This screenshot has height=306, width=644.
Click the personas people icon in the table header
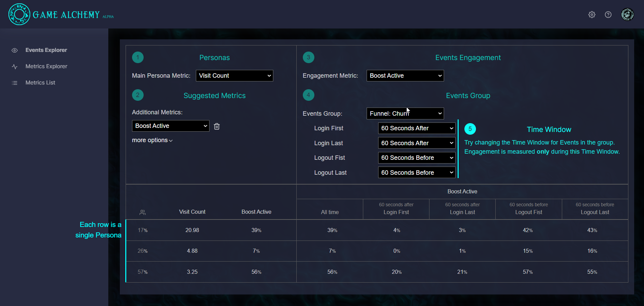143,212
